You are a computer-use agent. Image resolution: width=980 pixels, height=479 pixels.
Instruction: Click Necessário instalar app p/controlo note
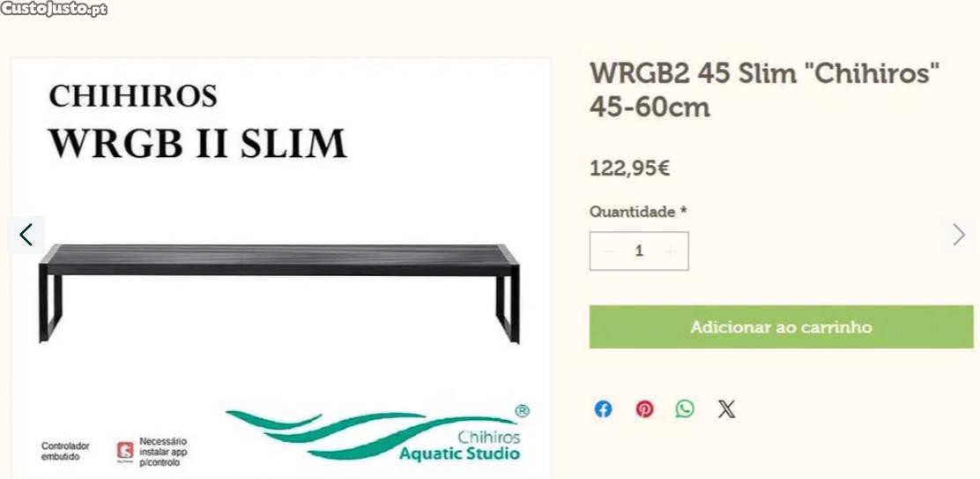coord(163,452)
